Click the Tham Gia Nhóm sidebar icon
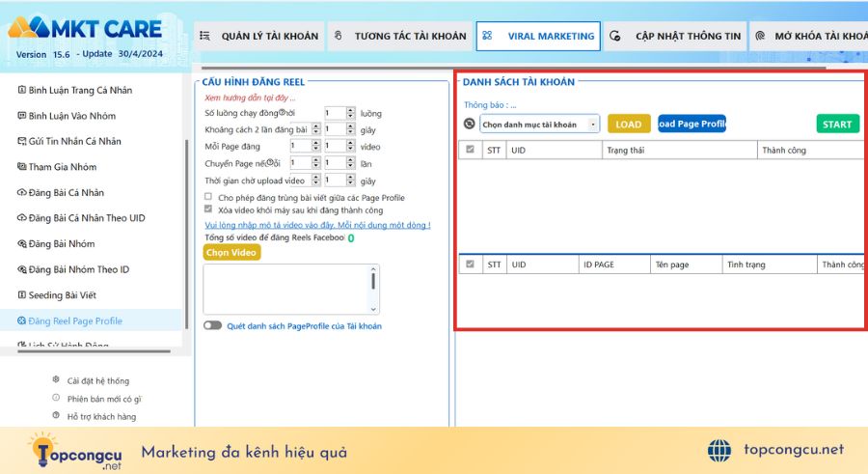This screenshot has height=474, width=868. pos(21,166)
